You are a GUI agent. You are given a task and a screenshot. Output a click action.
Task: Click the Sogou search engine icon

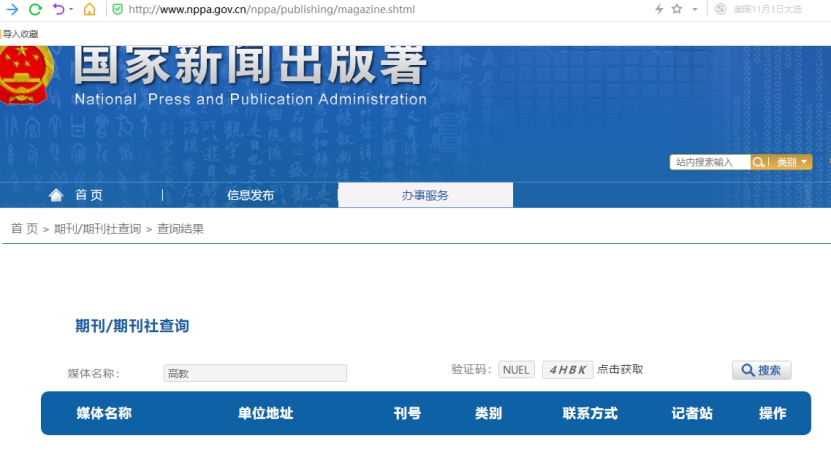(x=720, y=9)
